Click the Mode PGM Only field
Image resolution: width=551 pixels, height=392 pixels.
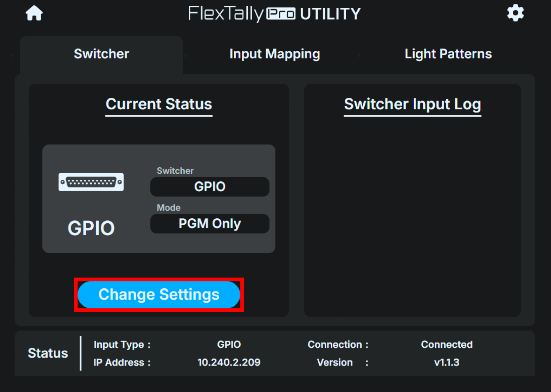(x=209, y=223)
